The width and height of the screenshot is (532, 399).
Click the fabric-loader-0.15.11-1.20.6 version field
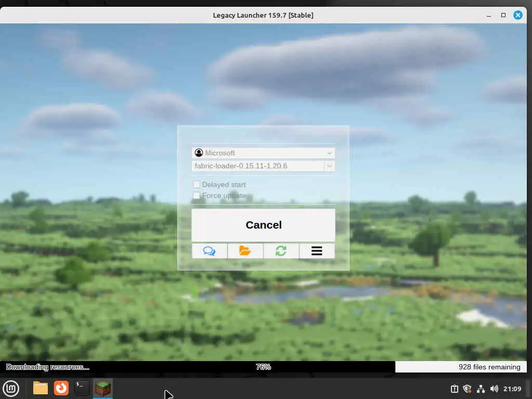[258, 166]
